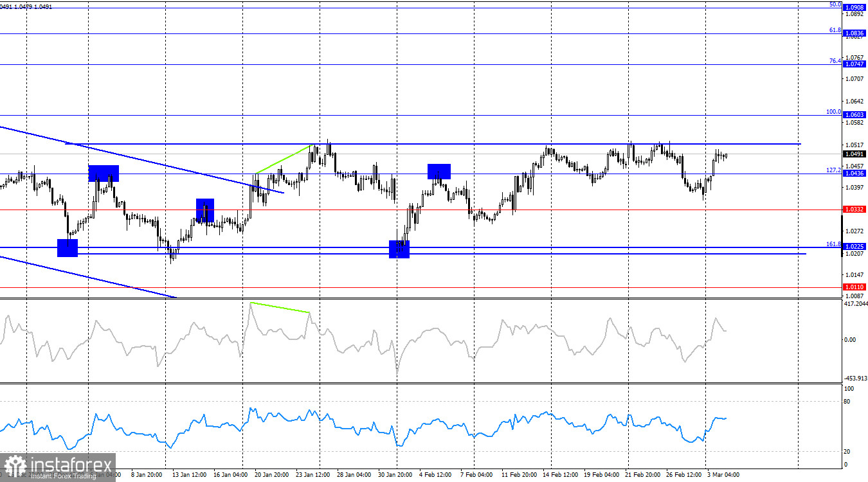The height and width of the screenshot is (482, 868).
Task: Click the 14 Feb 12:00 date label
Action: click(561, 476)
